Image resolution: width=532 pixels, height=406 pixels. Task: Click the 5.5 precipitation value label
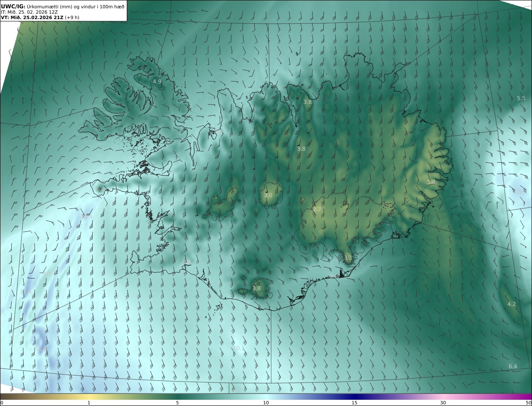[521, 98]
